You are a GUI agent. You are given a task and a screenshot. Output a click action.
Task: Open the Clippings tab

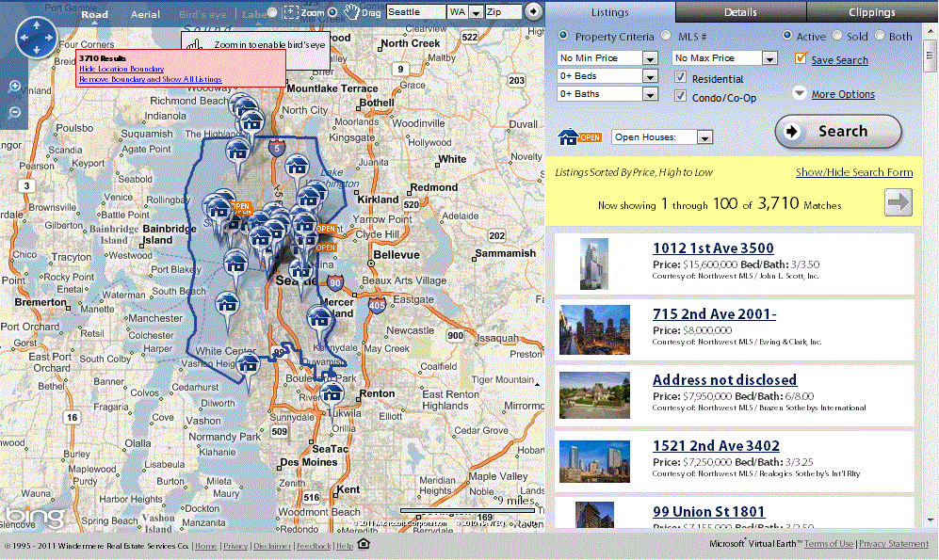[x=872, y=12]
